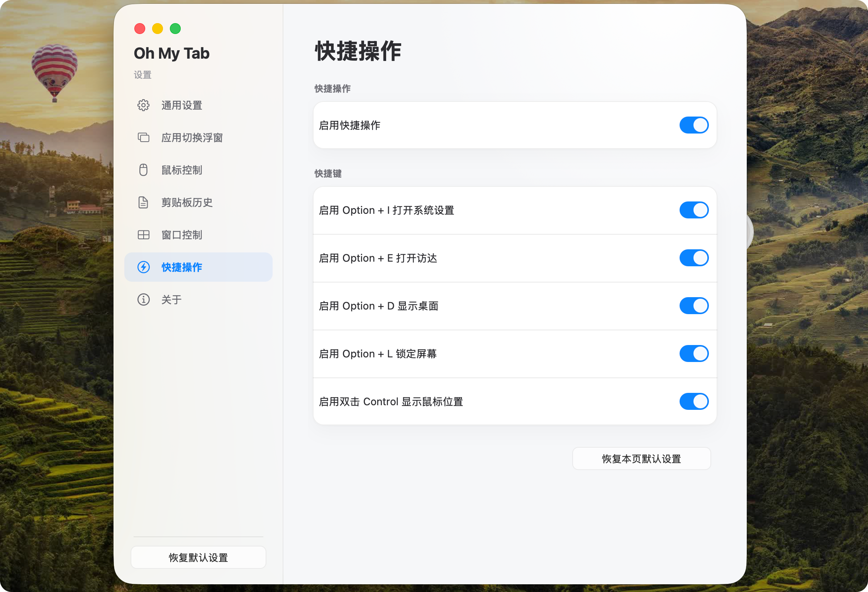This screenshot has width=868, height=592.
Task: Open 剪贴板历史 label in sidebar
Action: pos(187,203)
